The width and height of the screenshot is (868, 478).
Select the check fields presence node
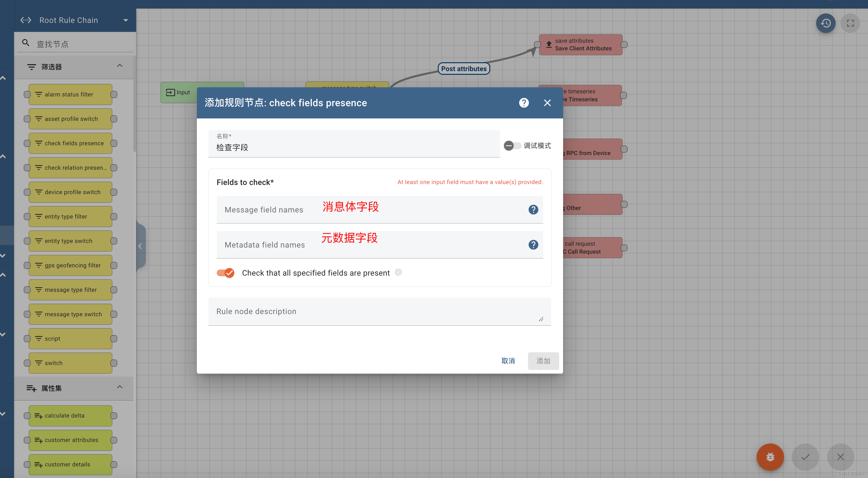(71, 143)
